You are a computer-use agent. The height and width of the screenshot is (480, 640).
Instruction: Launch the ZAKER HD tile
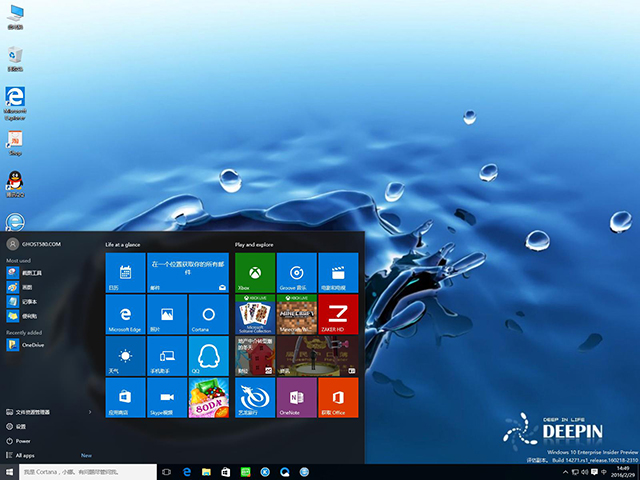tap(338, 314)
